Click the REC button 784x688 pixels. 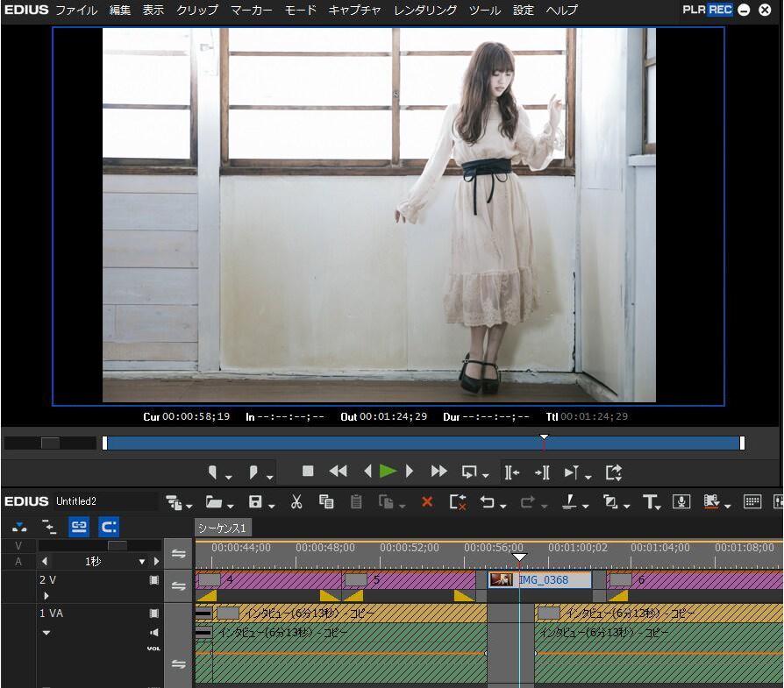click(720, 10)
